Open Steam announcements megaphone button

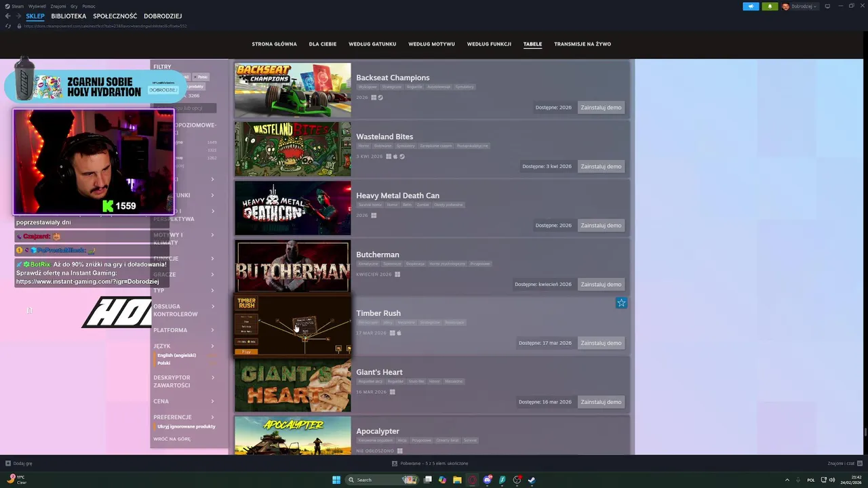[x=751, y=6]
